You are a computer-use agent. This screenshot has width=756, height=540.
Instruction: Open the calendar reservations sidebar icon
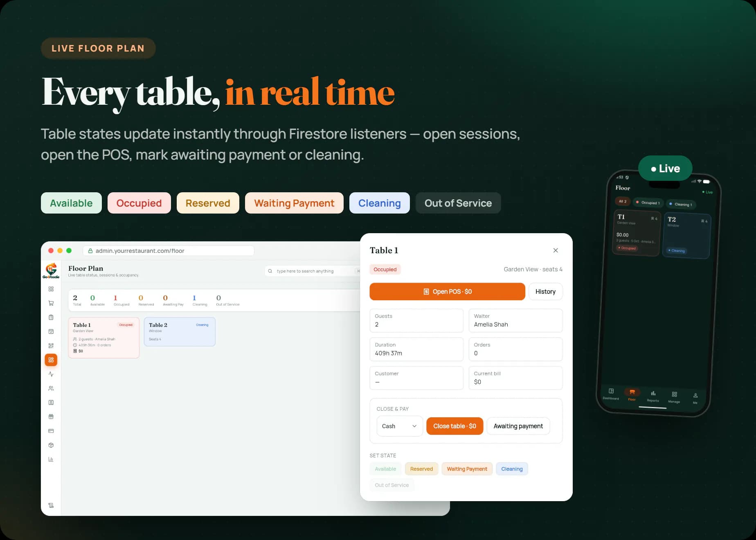click(x=51, y=331)
